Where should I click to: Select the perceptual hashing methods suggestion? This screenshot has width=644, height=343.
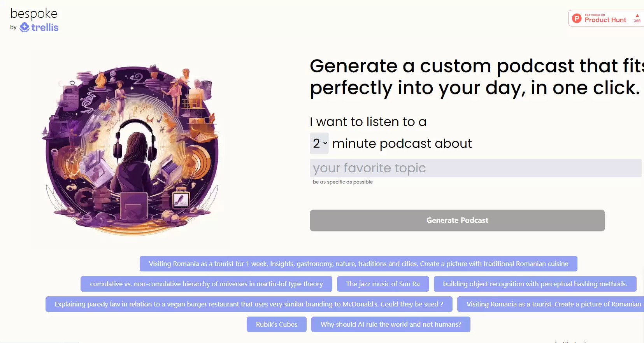coord(535,284)
